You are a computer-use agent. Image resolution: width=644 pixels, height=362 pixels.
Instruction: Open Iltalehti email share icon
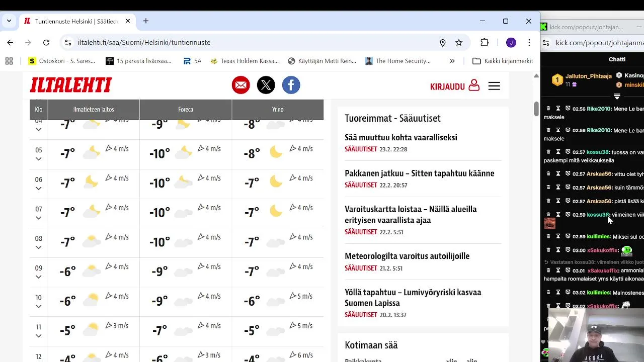pos(240,85)
